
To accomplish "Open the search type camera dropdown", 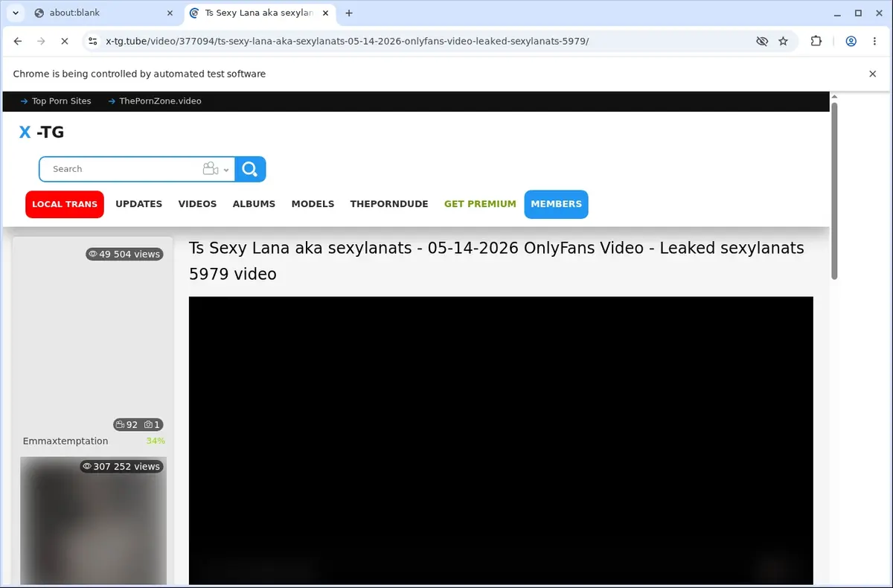I will [216, 169].
